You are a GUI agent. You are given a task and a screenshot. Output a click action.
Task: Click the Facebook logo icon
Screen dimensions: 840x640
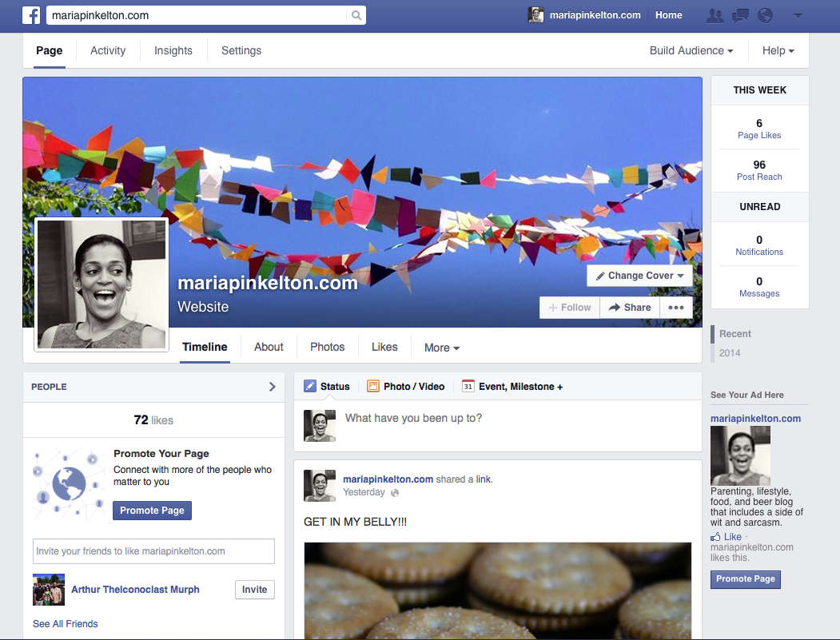click(x=31, y=15)
